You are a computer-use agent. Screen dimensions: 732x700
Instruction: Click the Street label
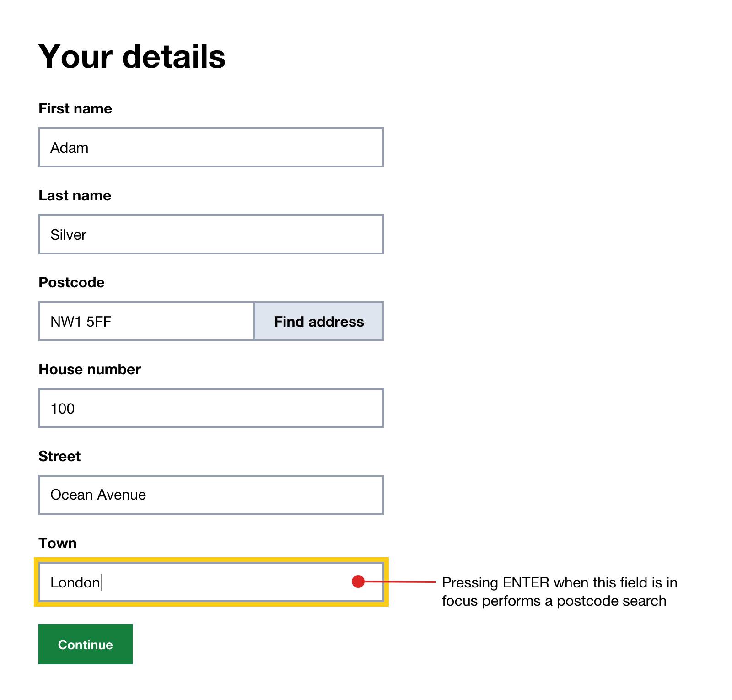click(59, 456)
